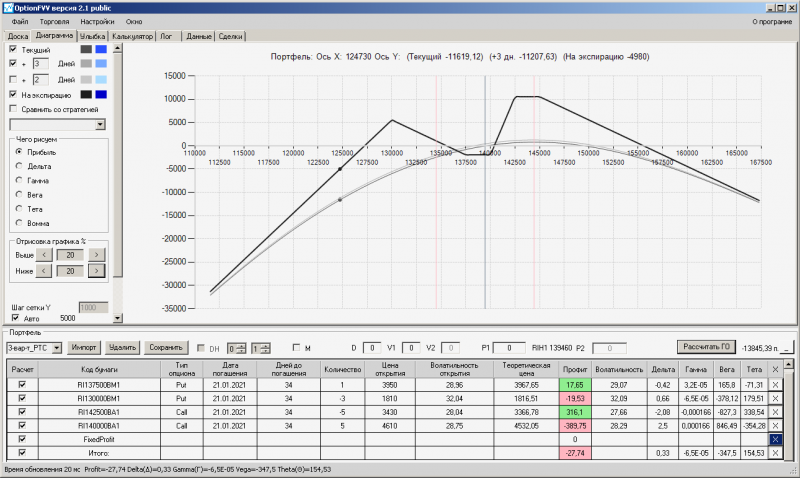Delete the RI137500BM1 row with X
Screen dimensions: 800x478
click(x=775, y=385)
